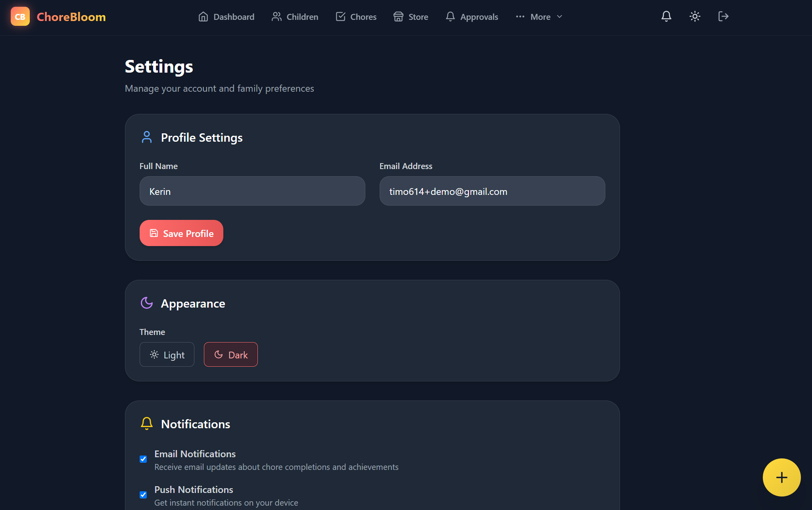Click the ChoreBloom CB logo icon

(x=20, y=17)
